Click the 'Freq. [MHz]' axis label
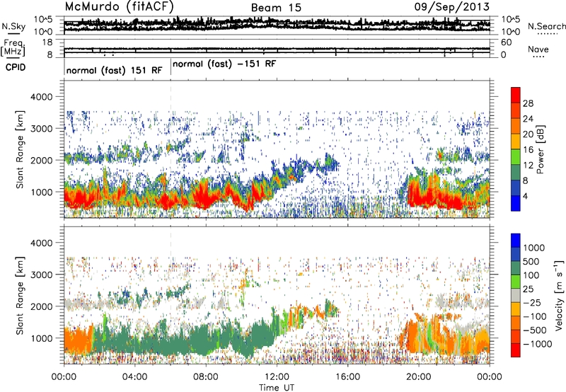 14,48
